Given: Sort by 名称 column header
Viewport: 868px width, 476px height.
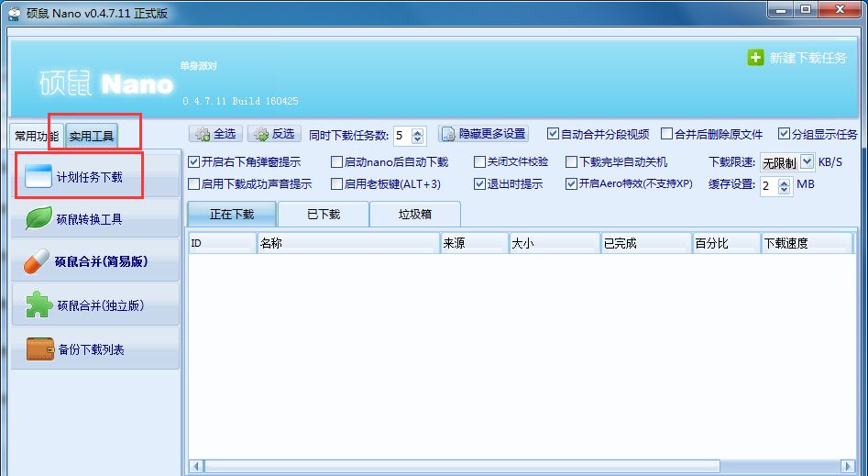Looking at the screenshot, I should (348, 243).
